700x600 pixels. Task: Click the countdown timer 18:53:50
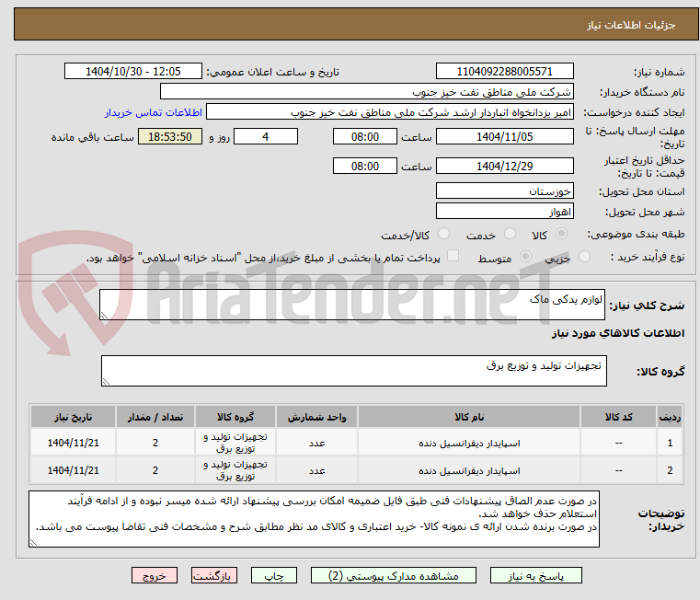point(169,136)
